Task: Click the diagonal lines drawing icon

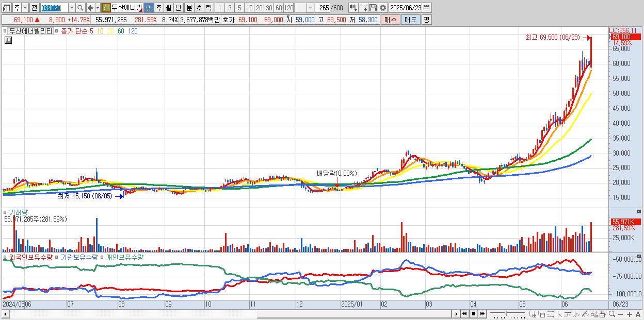Action: click(x=585, y=314)
